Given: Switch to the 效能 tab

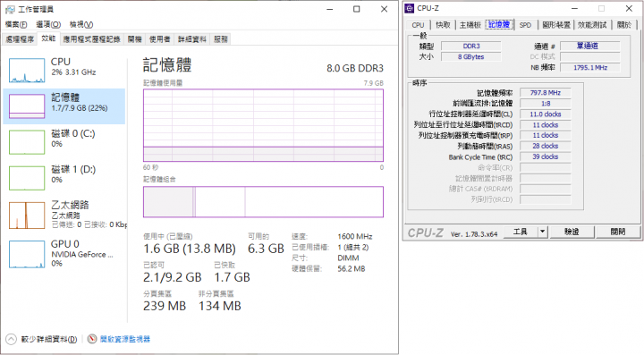Looking at the screenshot, I should coord(48,38).
